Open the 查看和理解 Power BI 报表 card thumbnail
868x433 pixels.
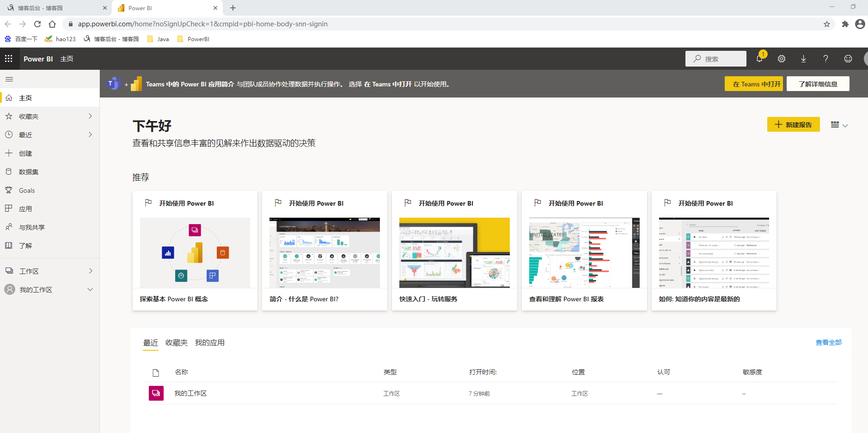tap(585, 253)
